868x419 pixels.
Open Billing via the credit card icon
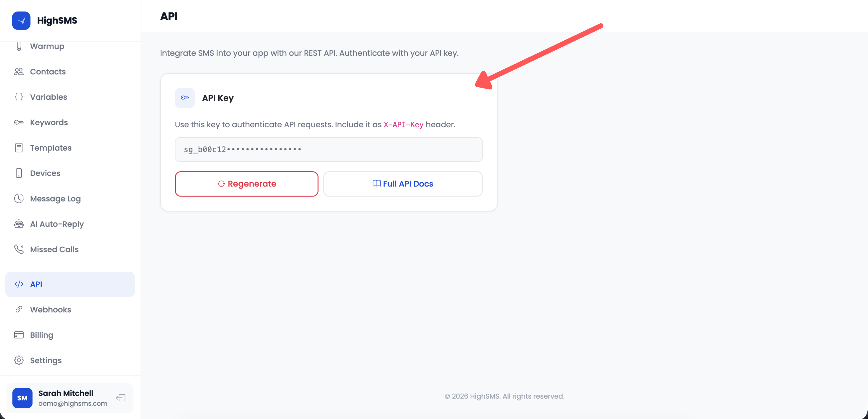[19, 335]
